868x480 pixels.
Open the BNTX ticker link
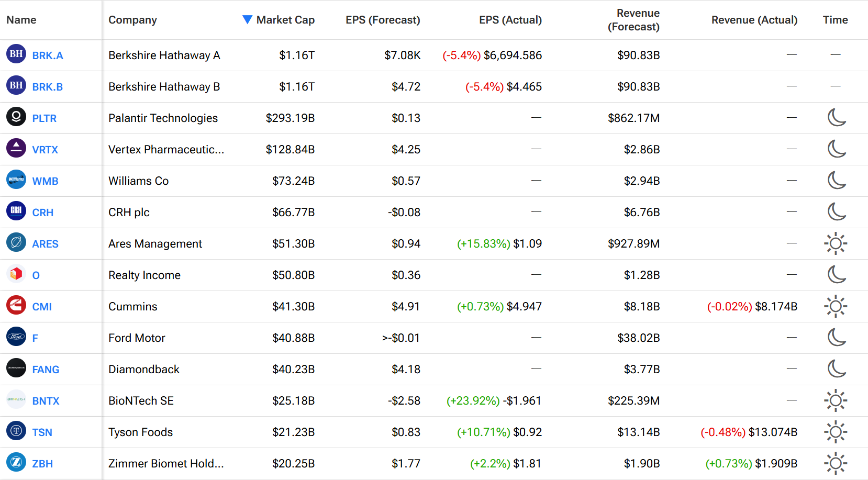tap(46, 401)
